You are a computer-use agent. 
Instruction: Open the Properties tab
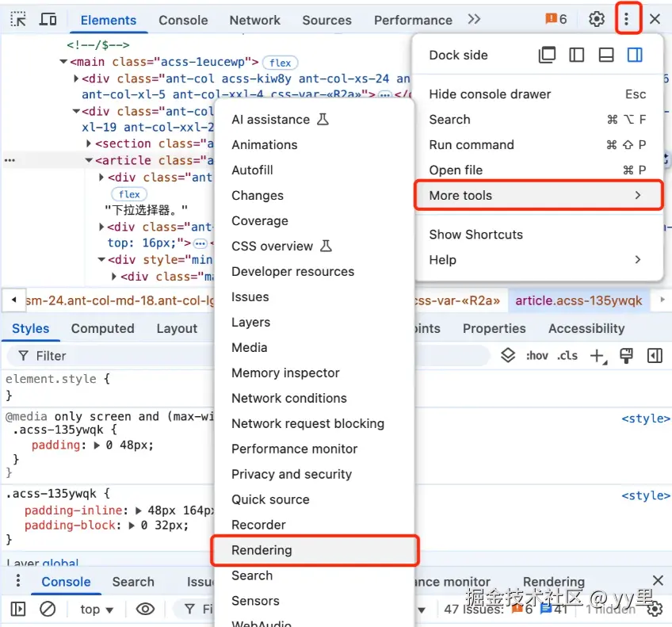coord(494,328)
